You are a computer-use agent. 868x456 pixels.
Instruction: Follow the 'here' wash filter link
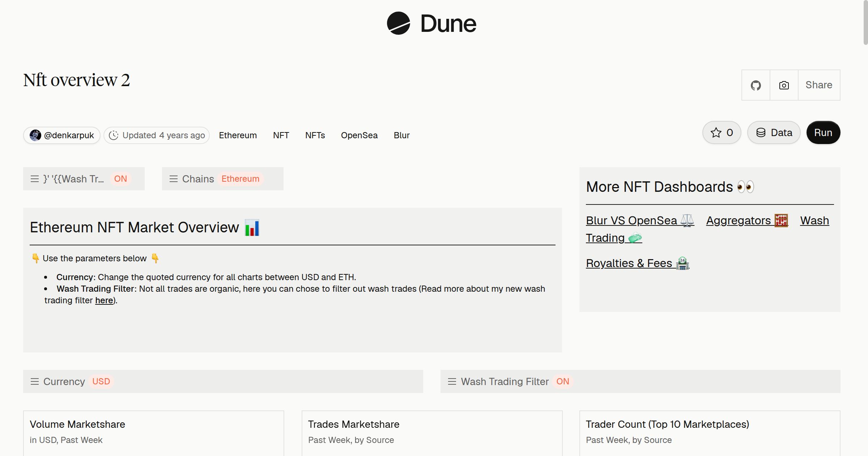tap(104, 300)
